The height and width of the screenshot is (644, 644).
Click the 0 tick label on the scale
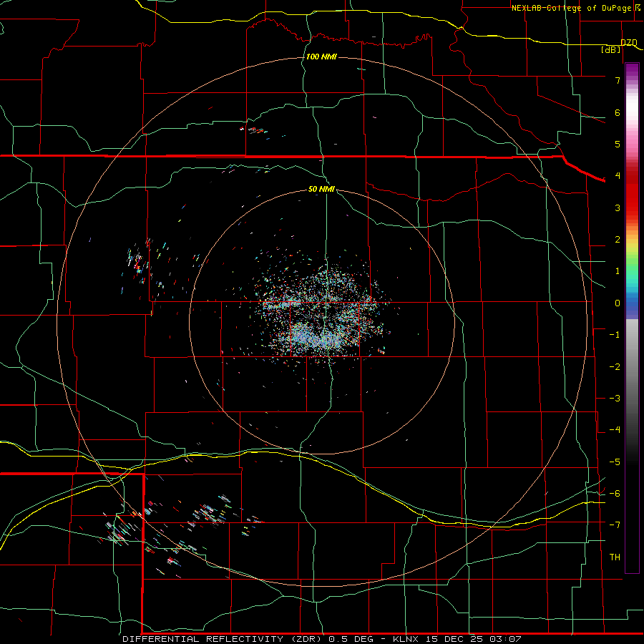(x=618, y=303)
